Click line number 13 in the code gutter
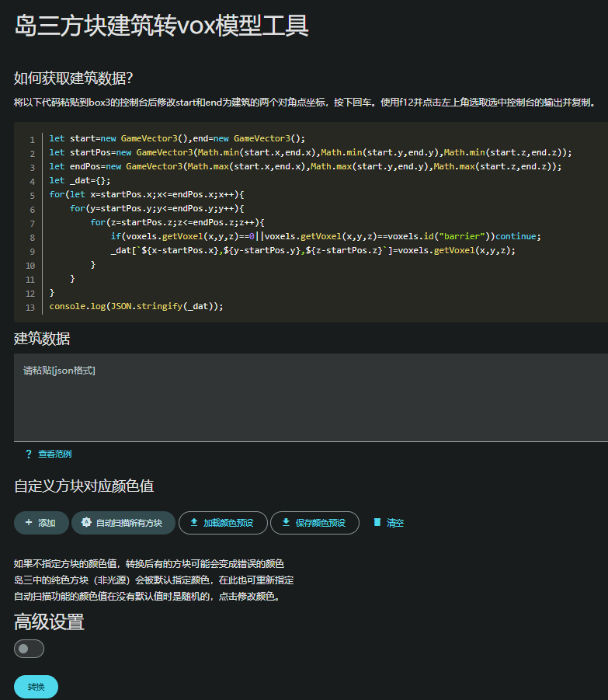 pyautogui.click(x=30, y=308)
